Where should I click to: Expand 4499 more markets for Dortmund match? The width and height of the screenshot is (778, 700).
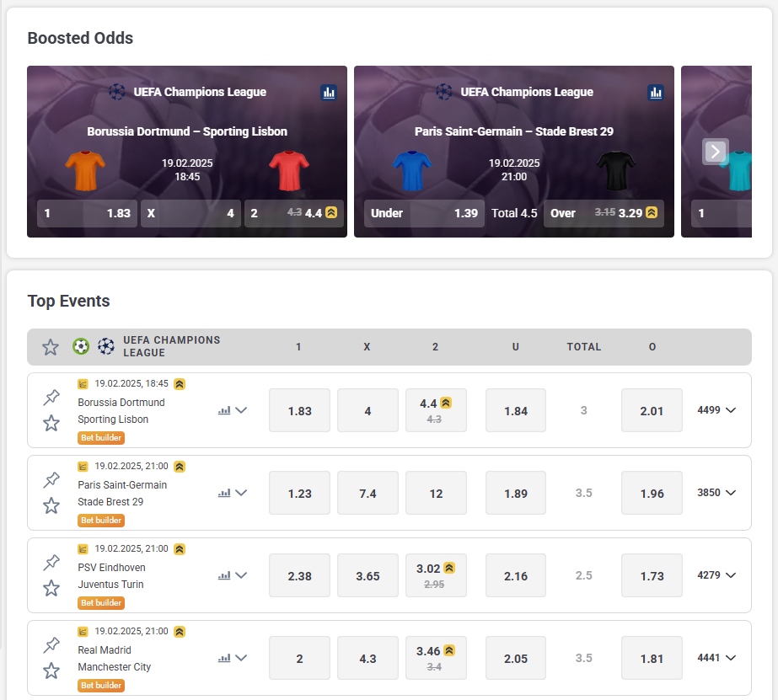pyautogui.click(x=716, y=410)
